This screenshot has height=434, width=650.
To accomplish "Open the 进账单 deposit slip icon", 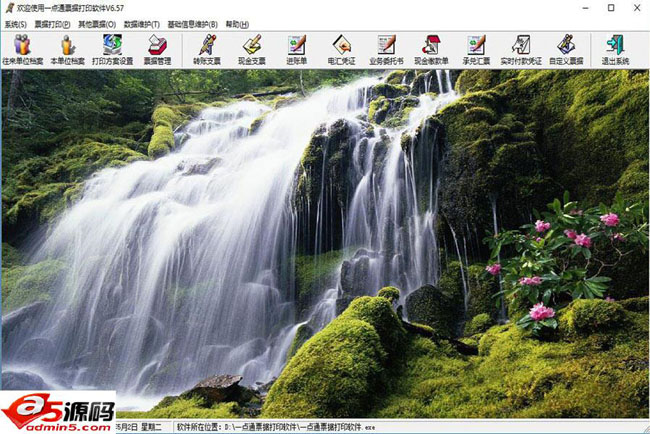I will (x=296, y=49).
